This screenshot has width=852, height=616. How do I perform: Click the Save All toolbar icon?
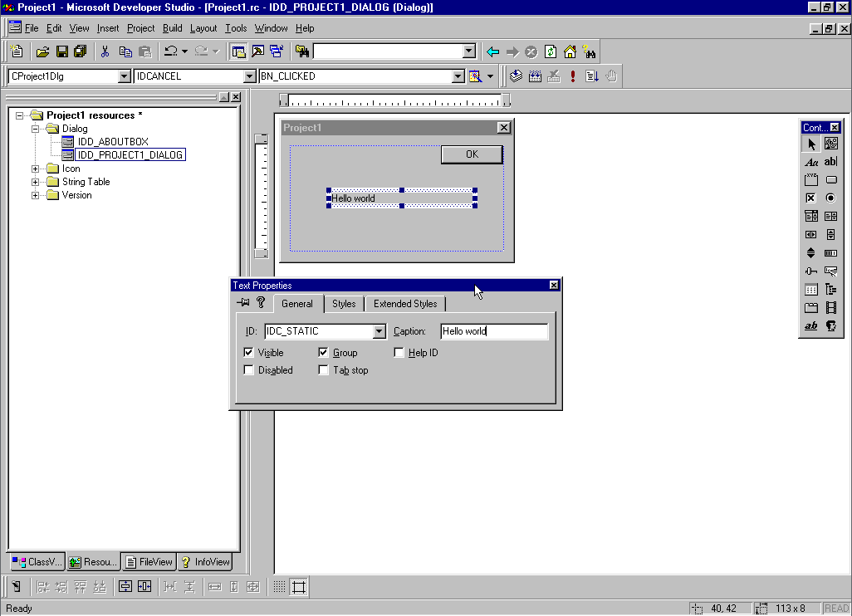click(x=81, y=51)
